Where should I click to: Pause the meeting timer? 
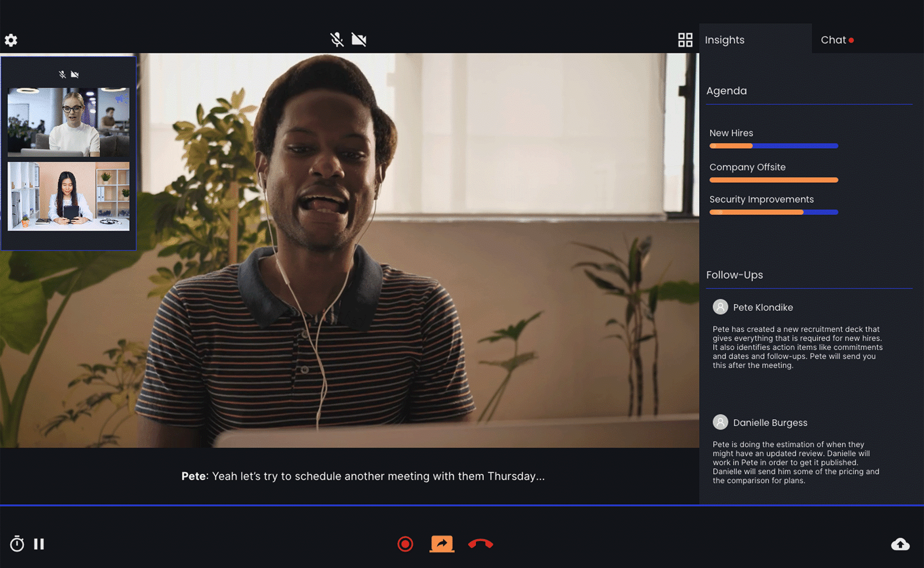(39, 544)
